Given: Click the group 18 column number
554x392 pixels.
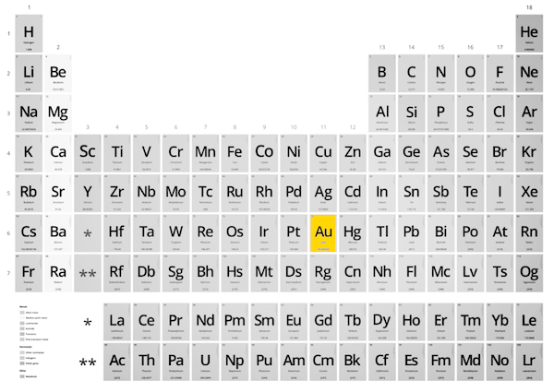Looking at the screenshot, I should coord(529,7).
